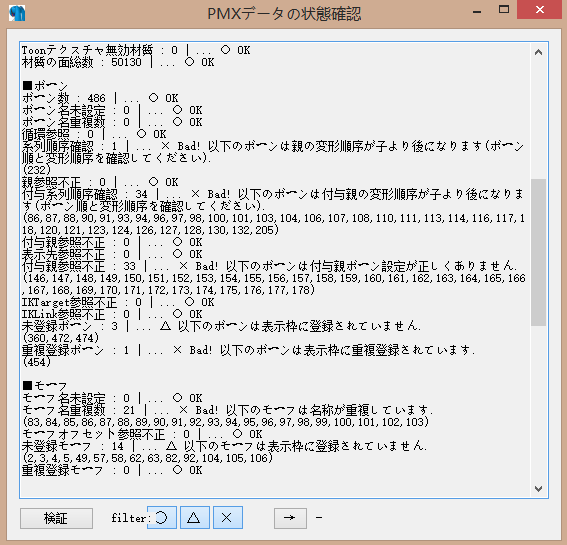This screenshot has height=545, width=567.
Task: Click the 検証 verify button
Action: (56, 518)
